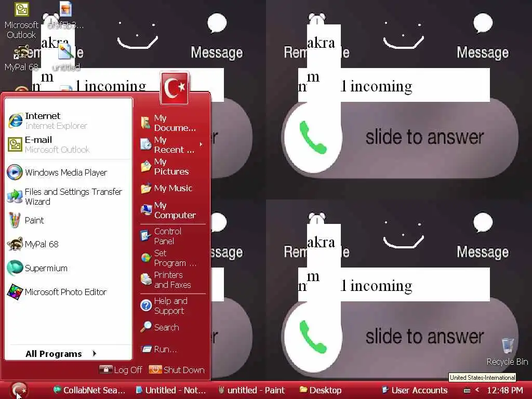Click the Shut Down button

point(177,370)
